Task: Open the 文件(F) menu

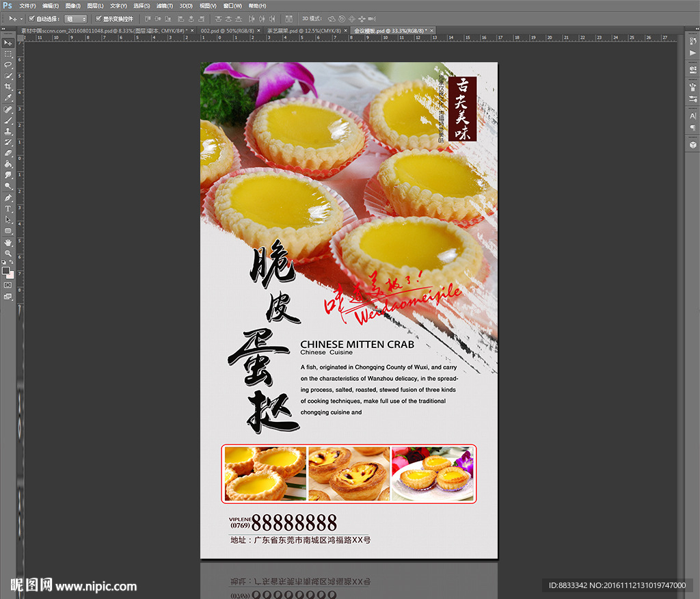Action: [27, 5]
